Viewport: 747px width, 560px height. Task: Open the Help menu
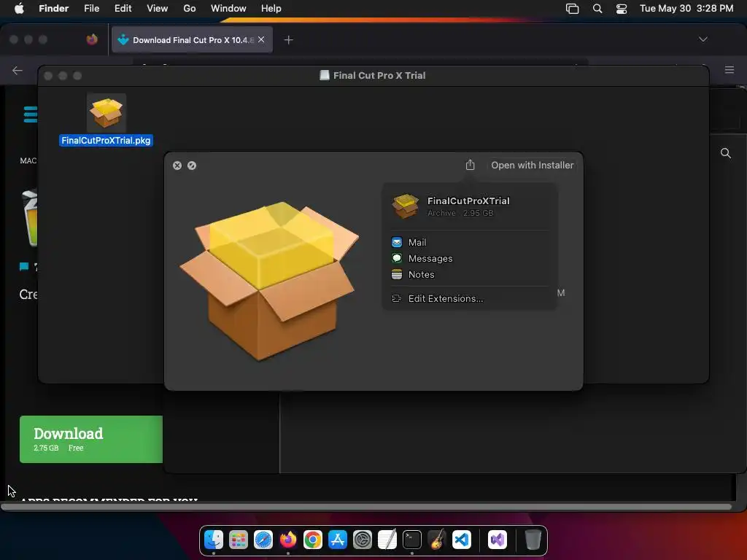tap(271, 8)
